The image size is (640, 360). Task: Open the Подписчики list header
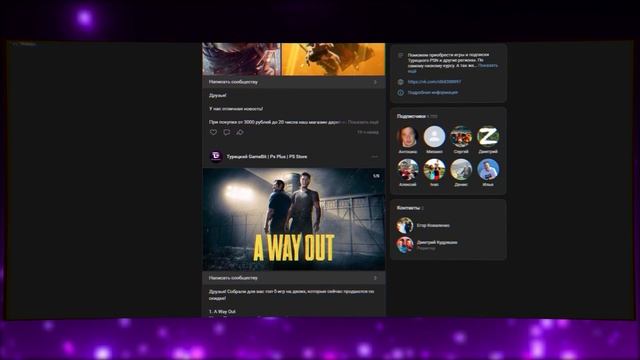coord(411,116)
